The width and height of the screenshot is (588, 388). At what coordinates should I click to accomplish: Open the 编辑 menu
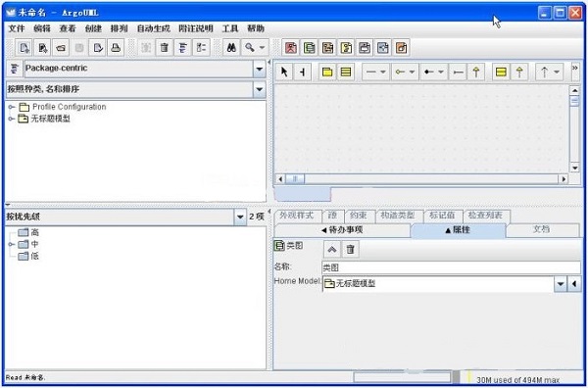42,28
